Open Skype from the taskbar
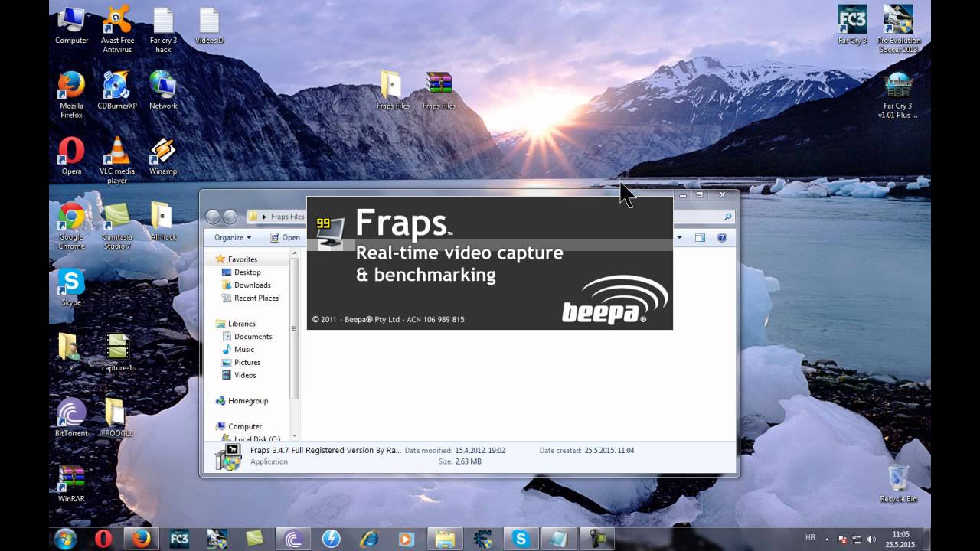 pyautogui.click(x=521, y=539)
